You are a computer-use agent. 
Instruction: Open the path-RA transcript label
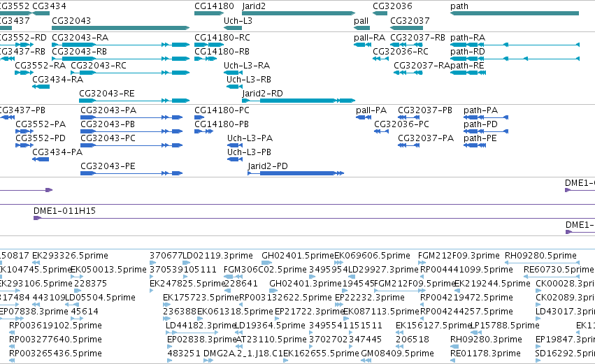tap(468, 38)
